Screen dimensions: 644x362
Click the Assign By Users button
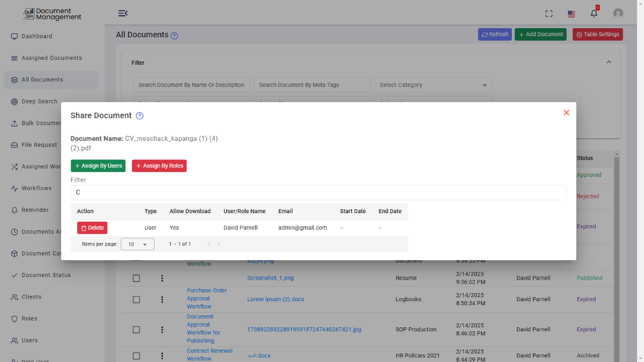click(98, 165)
